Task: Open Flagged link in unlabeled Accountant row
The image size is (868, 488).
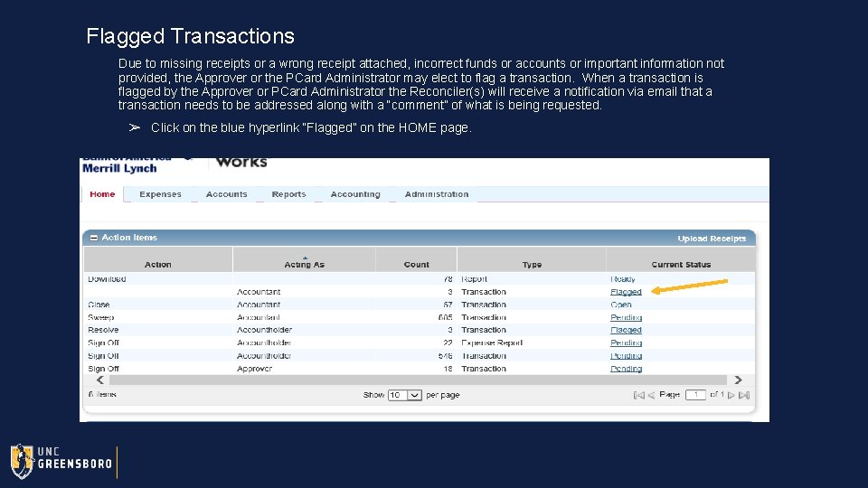Action: click(x=626, y=292)
